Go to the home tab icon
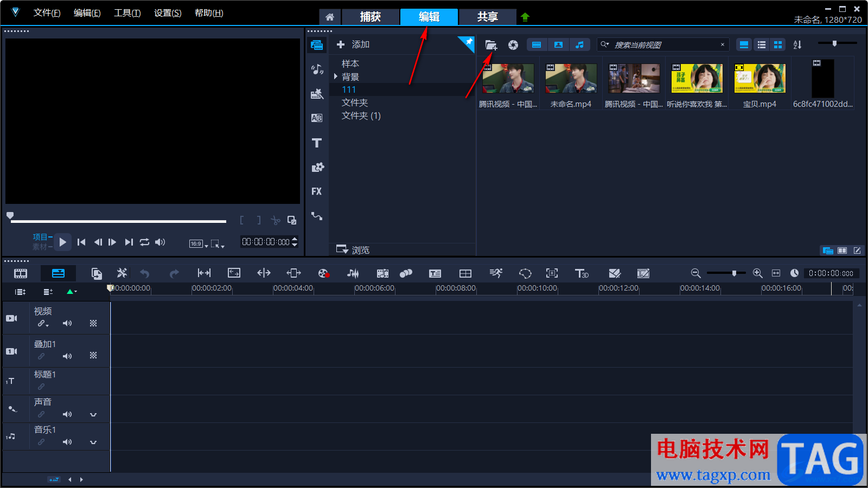 coord(330,17)
